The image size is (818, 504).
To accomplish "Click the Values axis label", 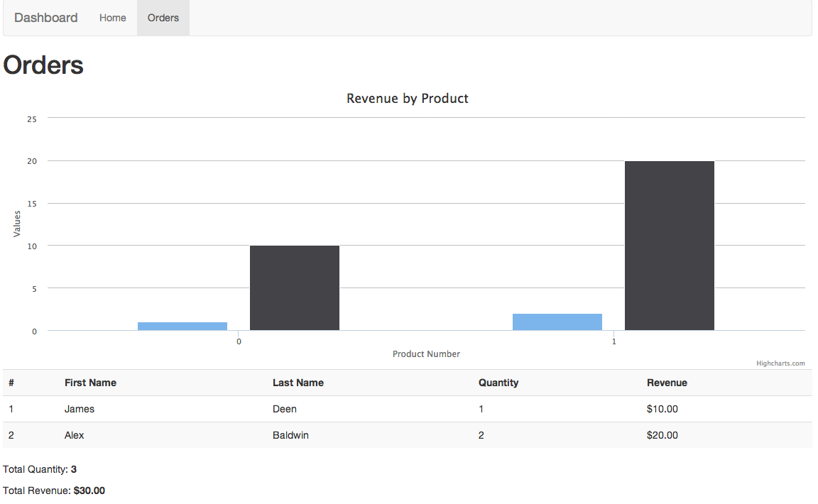I will (x=17, y=224).
